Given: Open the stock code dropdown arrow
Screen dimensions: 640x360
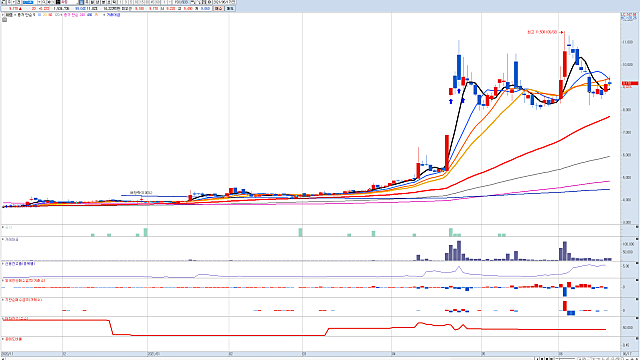Looking at the screenshot, I should (40, 2).
